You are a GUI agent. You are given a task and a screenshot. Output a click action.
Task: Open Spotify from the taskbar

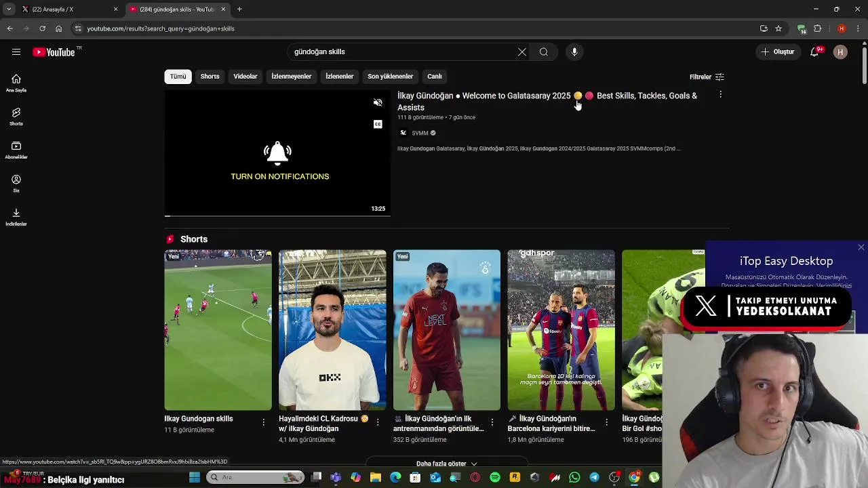(495, 478)
